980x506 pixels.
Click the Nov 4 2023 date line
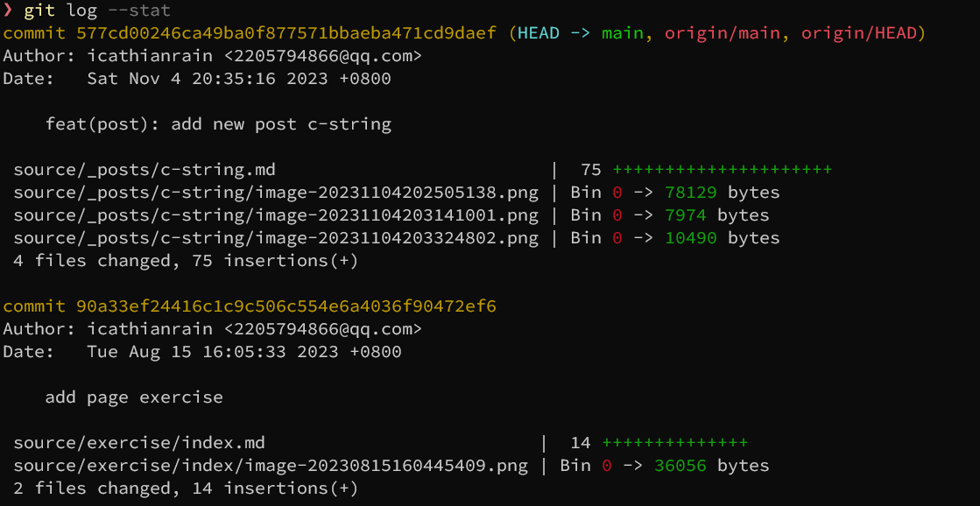[238, 79]
